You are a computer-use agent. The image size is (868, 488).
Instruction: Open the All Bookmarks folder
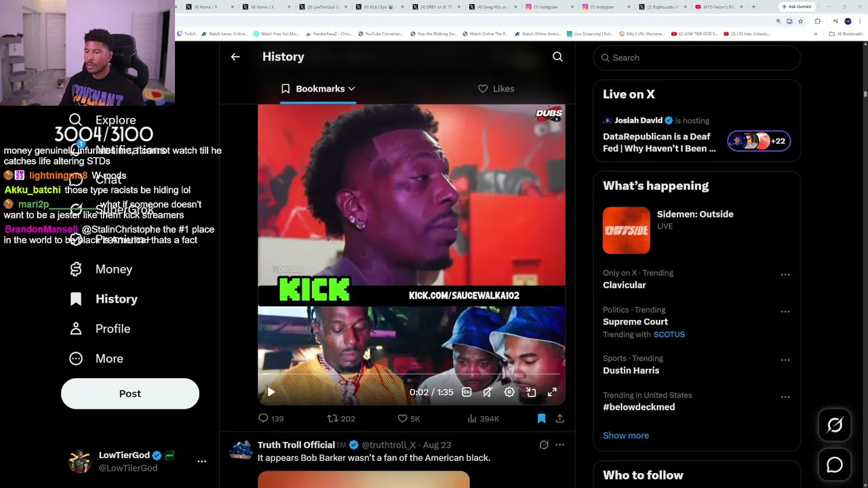tap(846, 34)
